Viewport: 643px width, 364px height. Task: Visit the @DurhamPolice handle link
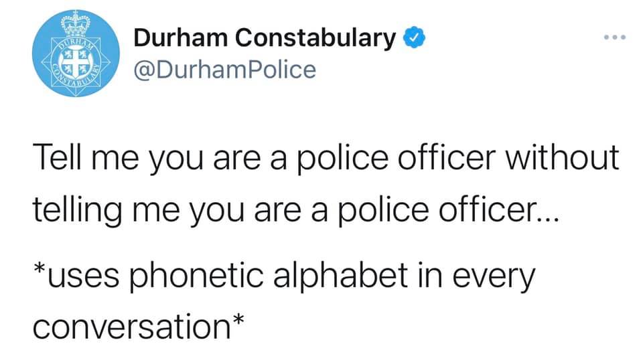point(225,70)
